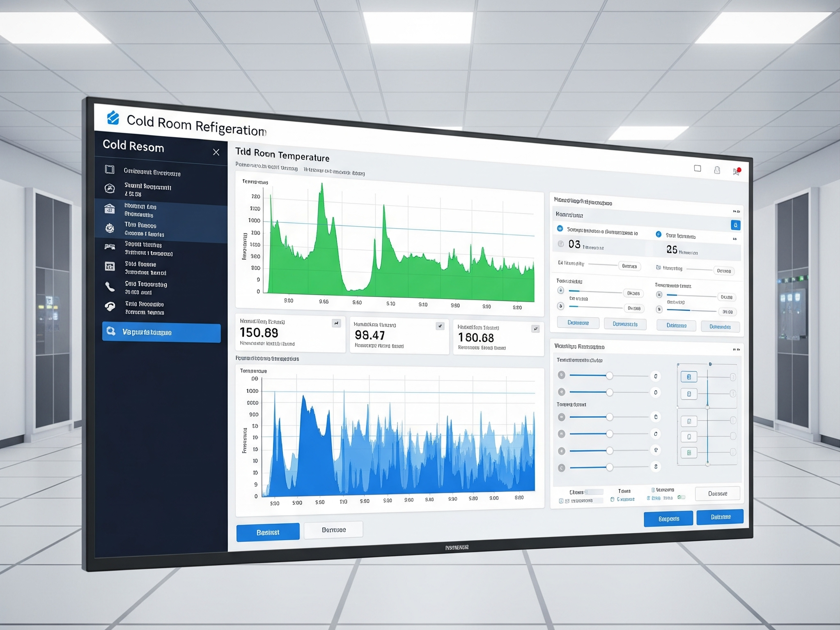
Task: Expand the 150.89 card with its corner icon
Action: tap(336, 323)
